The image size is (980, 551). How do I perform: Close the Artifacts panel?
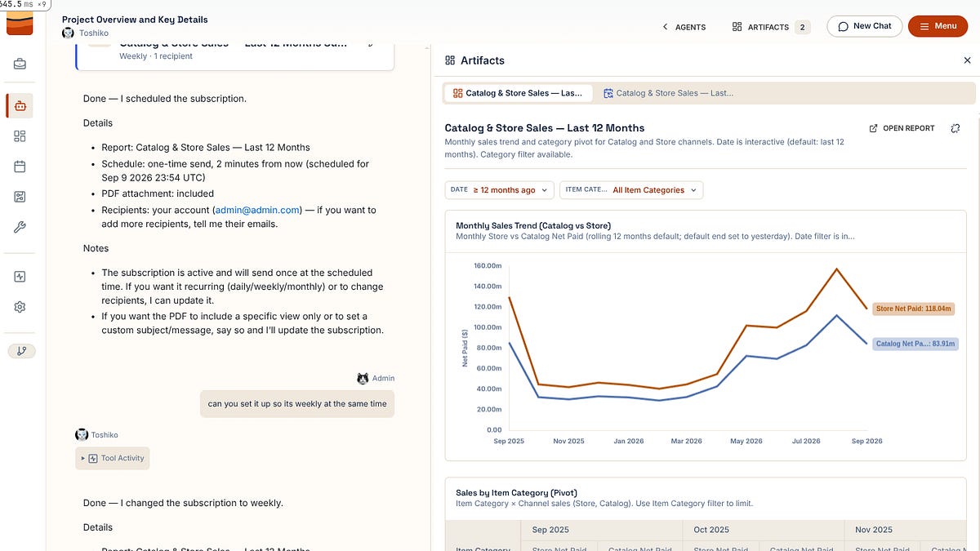coord(968,60)
